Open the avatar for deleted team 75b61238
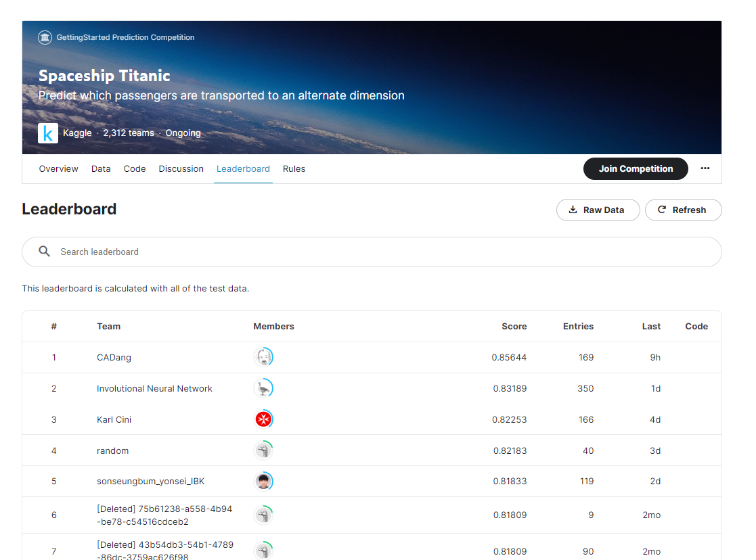Screen dimensions: 756x560 point(263,515)
